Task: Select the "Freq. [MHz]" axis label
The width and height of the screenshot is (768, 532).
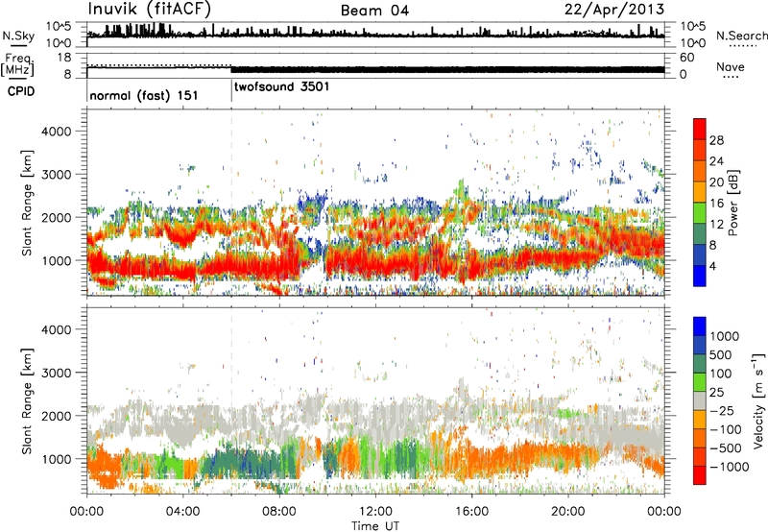Action: coord(17,64)
